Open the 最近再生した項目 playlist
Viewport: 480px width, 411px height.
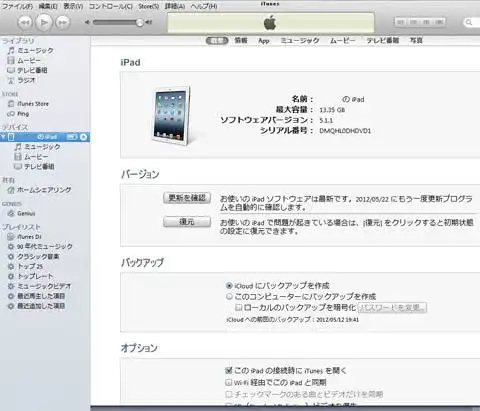(36, 296)
